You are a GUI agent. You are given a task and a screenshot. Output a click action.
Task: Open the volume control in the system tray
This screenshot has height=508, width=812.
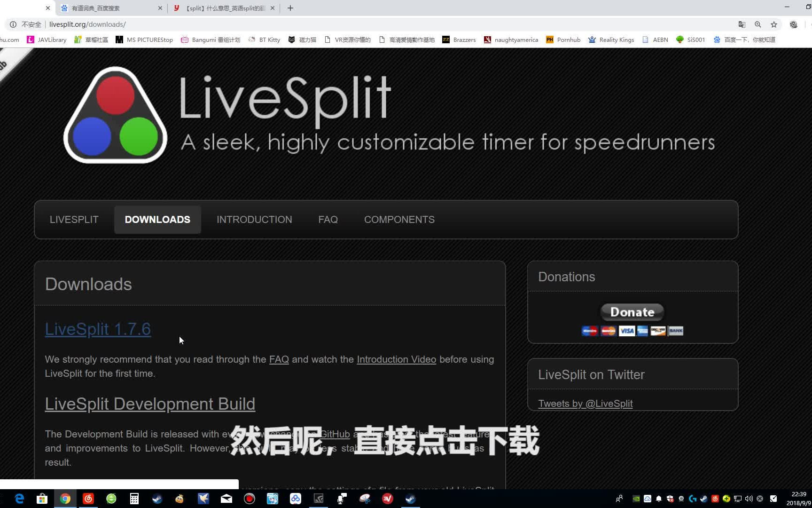[x=749, y=499]
